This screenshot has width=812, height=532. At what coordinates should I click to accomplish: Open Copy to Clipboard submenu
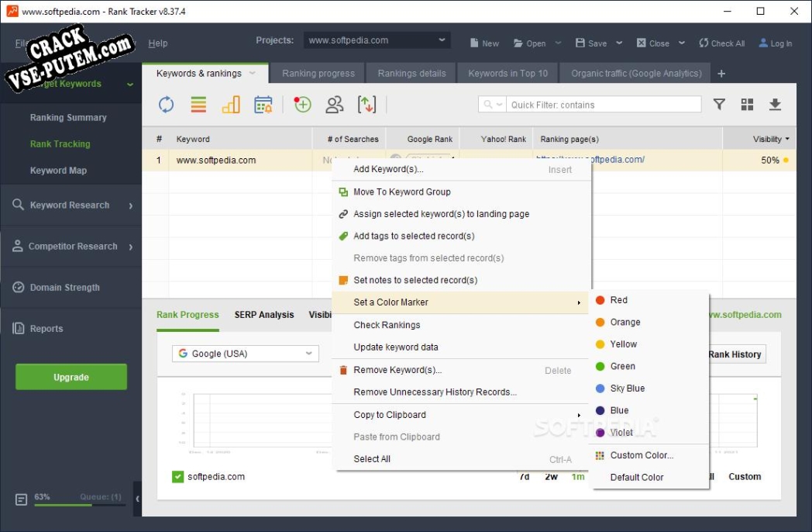click(x=462, y=415)
